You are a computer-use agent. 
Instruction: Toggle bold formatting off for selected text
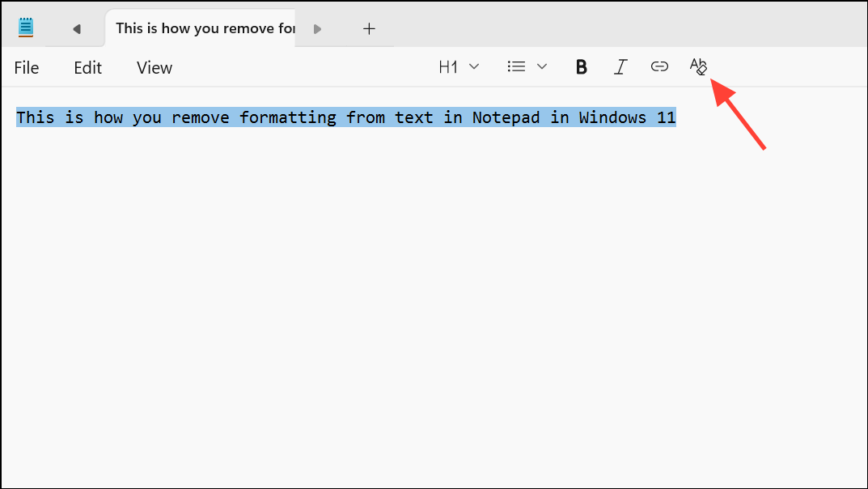point(581,66)
